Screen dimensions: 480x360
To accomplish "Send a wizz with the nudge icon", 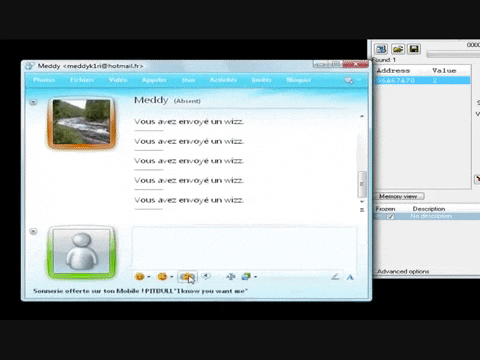I will point(187,277).
